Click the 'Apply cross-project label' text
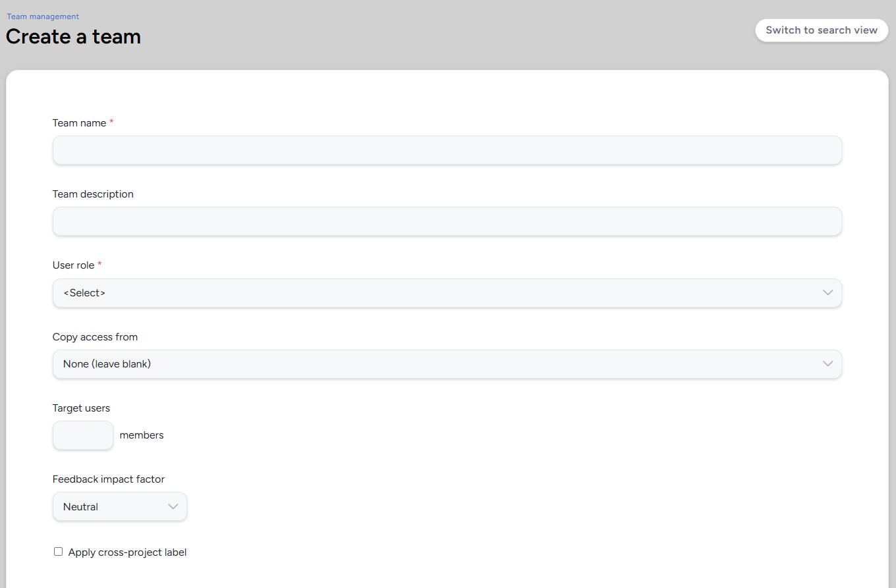896x588 pixels. click(x=127, y=552)
